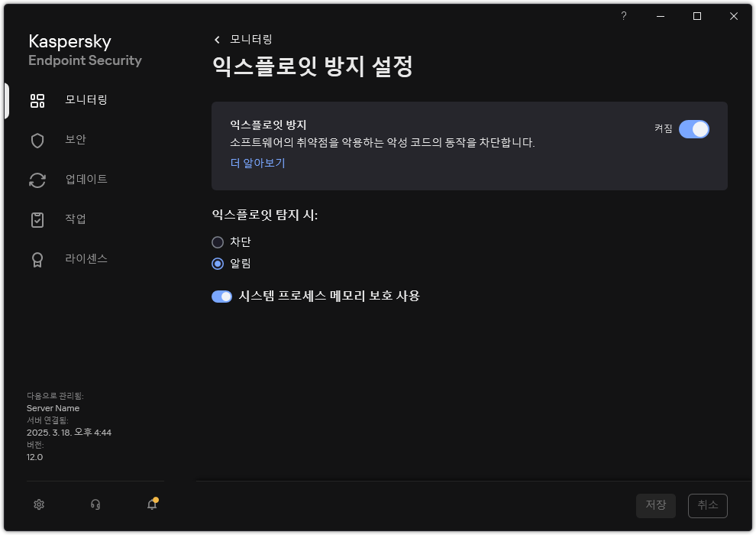Open the 더 알아보기 link
756x535 pixels.
[x=257, y=163]
